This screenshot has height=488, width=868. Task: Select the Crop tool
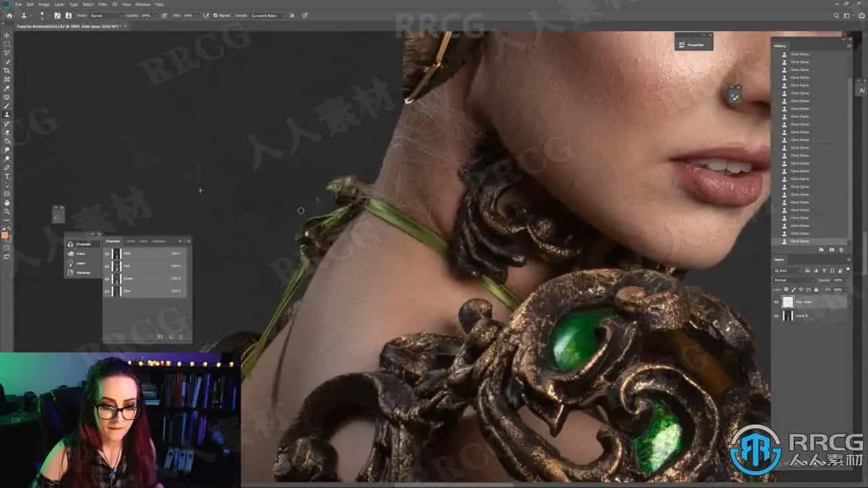coord(7,70)
